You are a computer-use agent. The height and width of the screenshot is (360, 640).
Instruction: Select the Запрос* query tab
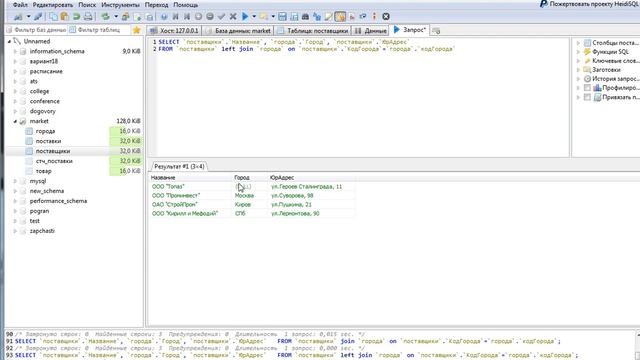[410, 30]
